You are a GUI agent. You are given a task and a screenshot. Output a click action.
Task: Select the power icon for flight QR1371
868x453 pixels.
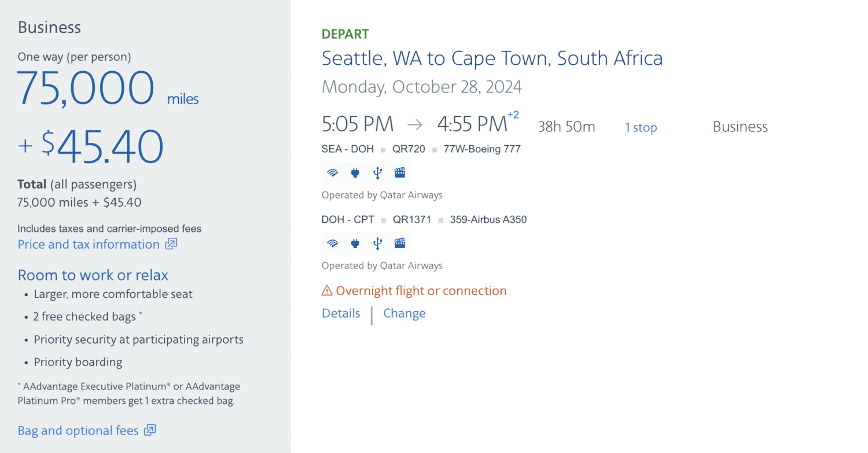point(355,243)
